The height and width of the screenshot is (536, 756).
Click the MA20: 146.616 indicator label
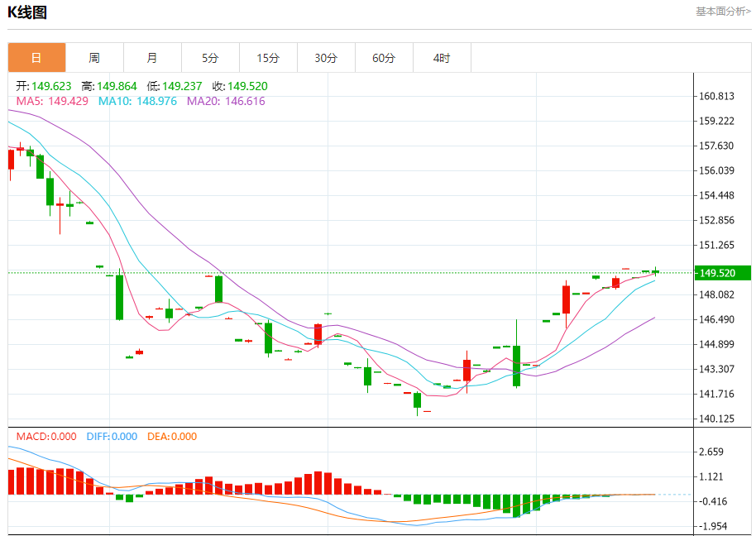click(x=226, y=101)
